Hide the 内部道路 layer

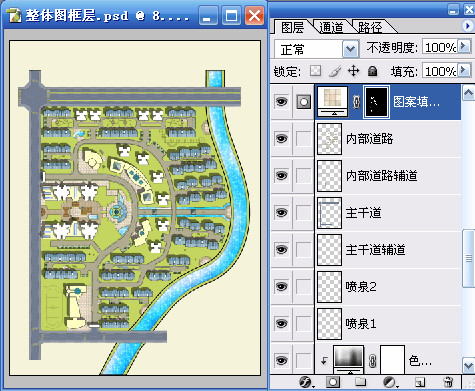coord(282,138)
